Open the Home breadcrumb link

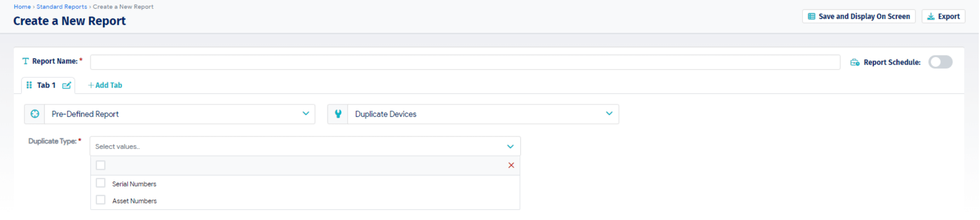(x=22, y=7)
